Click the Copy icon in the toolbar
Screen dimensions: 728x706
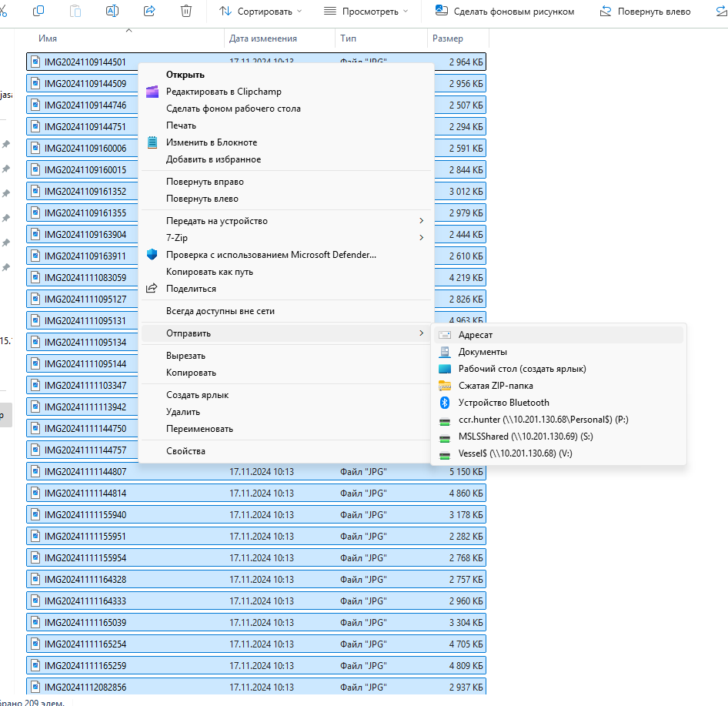[x=38, y=11]
